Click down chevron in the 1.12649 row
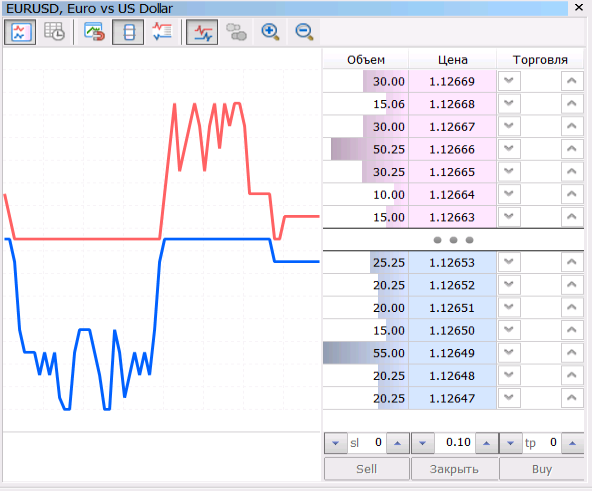Viewport: 592px width, 491px height. (509, 353)
